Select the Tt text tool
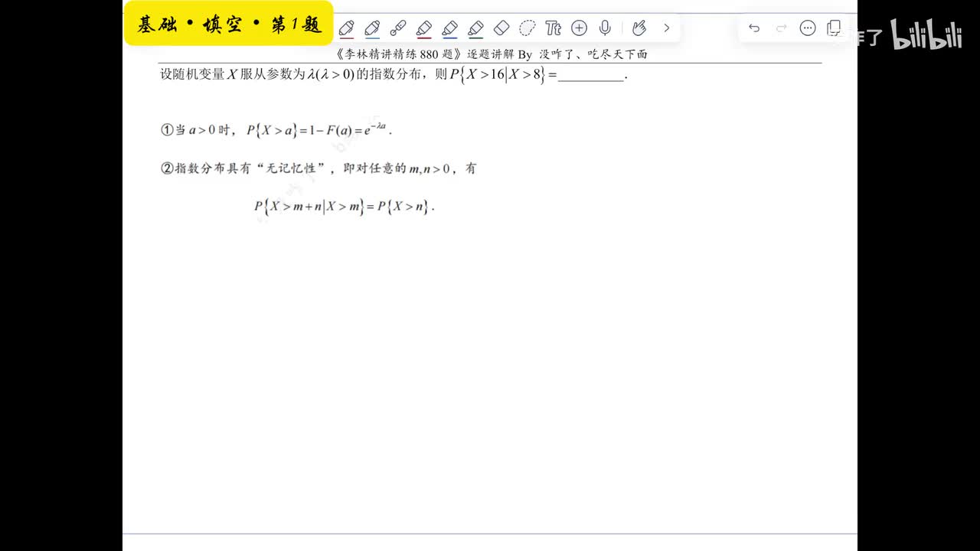The width and height of the screenshot is (980, 551). pyautogui.click(x=554, y=28)
